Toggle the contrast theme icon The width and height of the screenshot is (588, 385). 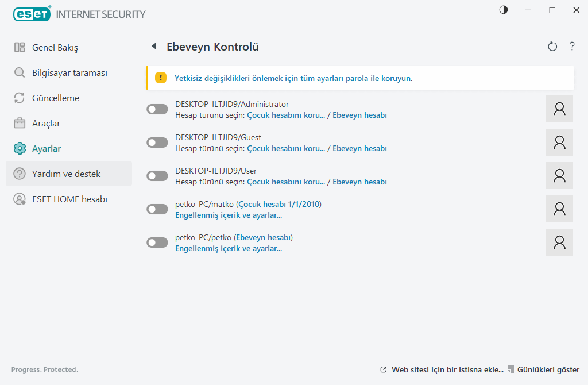pyautogui.click(x=504, y=10)
